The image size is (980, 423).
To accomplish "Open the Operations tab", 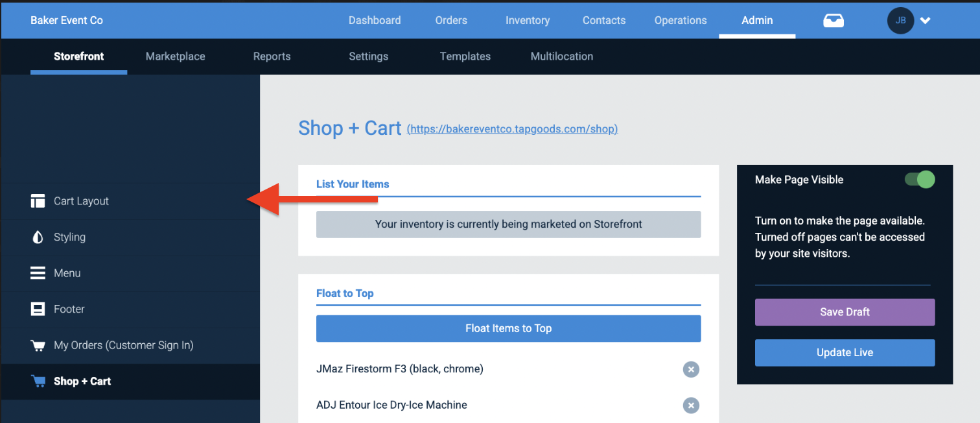I will [x=681, y=20].
